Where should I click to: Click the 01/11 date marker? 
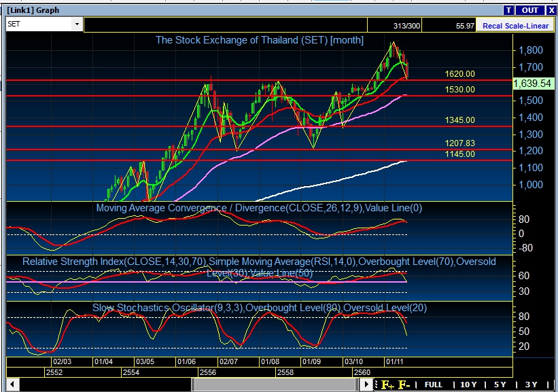click(394, 361)
